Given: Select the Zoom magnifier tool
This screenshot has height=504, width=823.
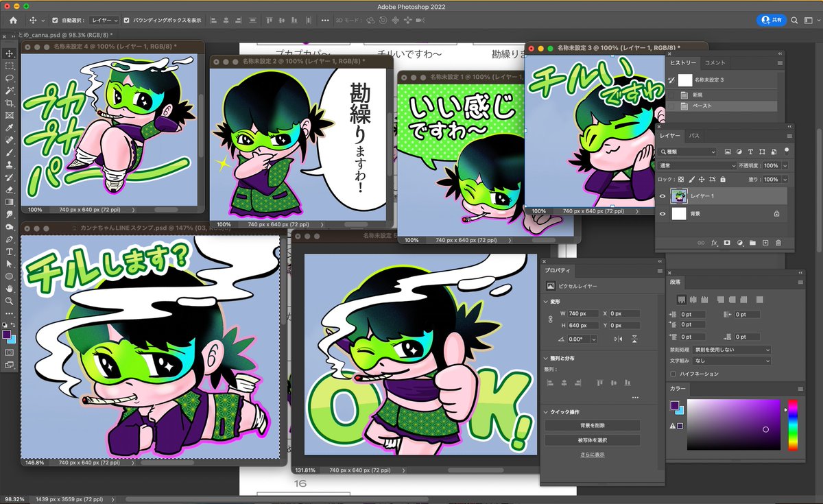Looking at the screenshot, I should (x=10, y=301).
